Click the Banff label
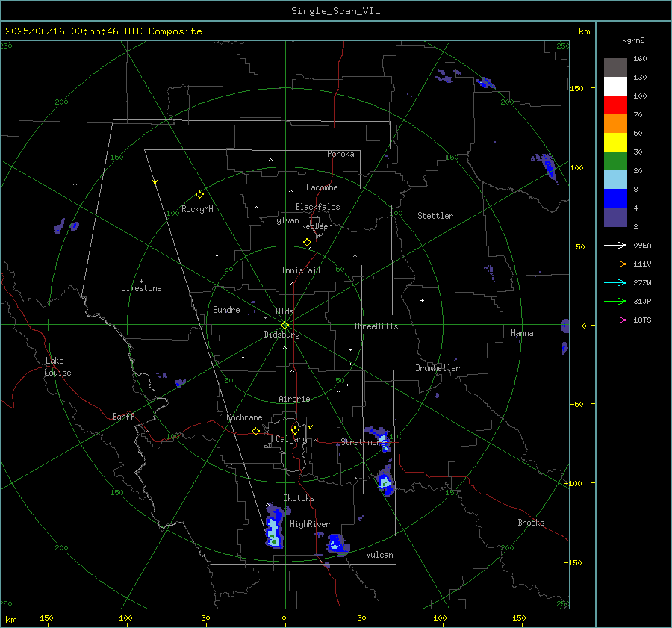The height and width of the screenshot is (628, 672). coord(123,416)
